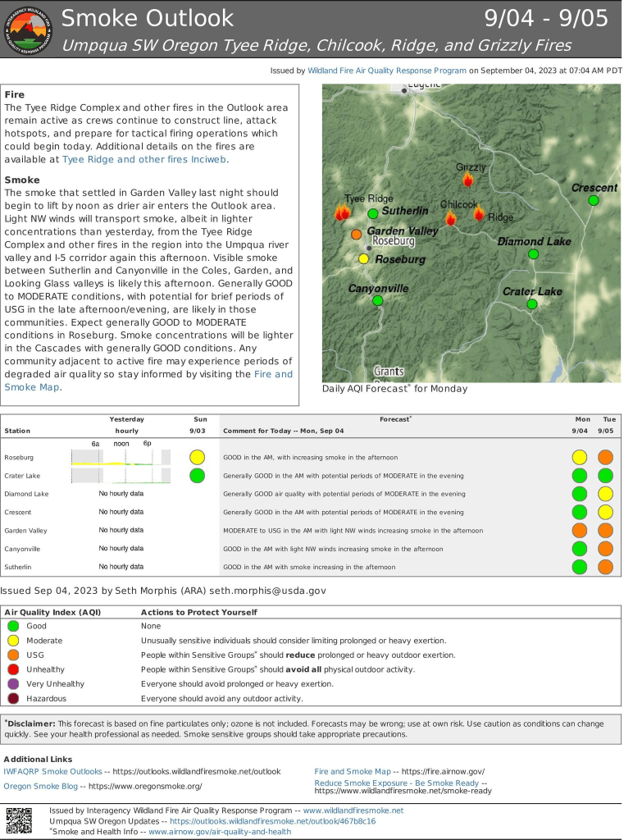The height and width of the screenshot is (840, 633).
Task: Open Wildland Fire Air Quality Response Program link
Action: (x=387, y=71)
